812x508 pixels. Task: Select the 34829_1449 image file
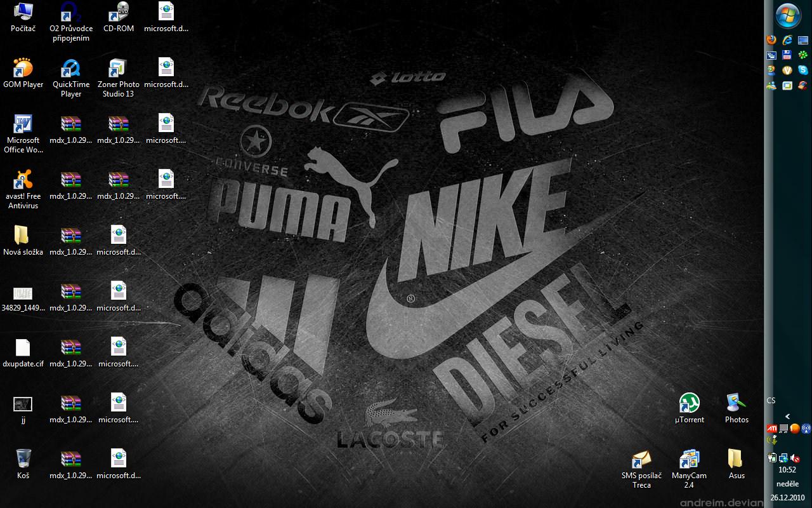pos(23,297)
